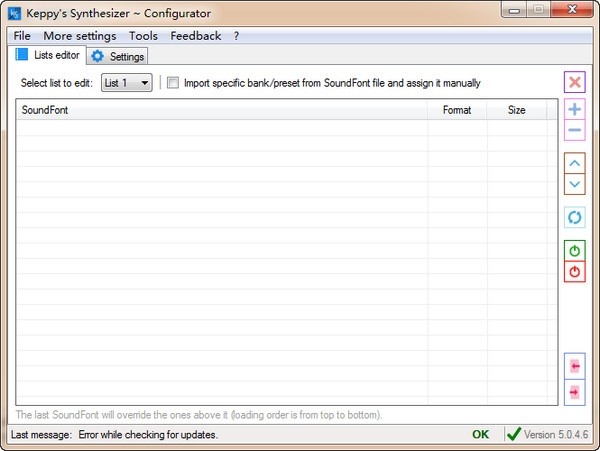
Task: Click the Version 5.0.4.6 update checkmark
Action: (x=514, y=434)
